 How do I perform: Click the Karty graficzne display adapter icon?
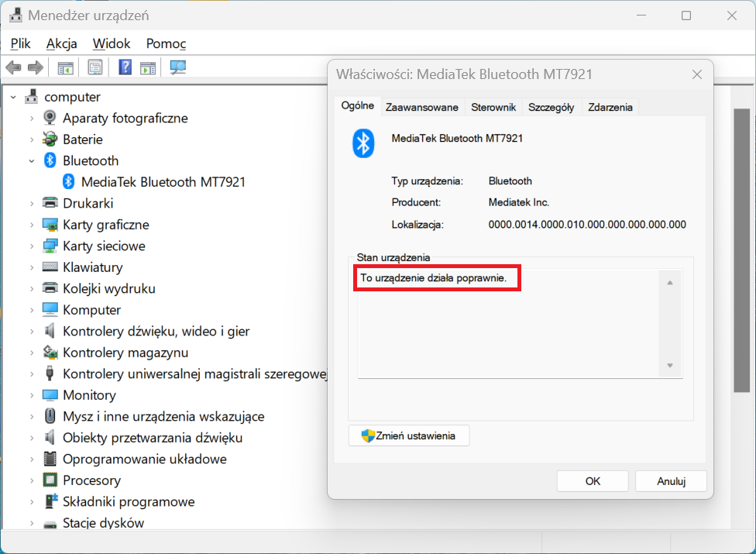50,224
